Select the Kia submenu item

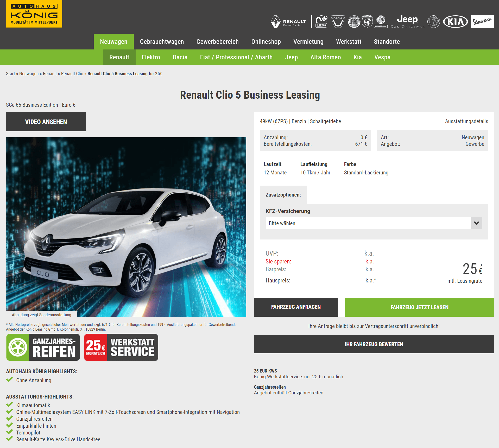point(358,57)
